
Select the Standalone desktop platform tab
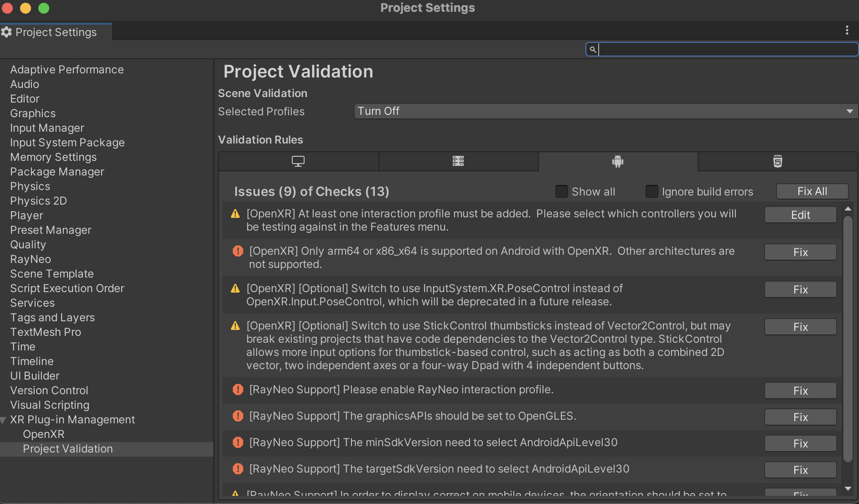298,161
